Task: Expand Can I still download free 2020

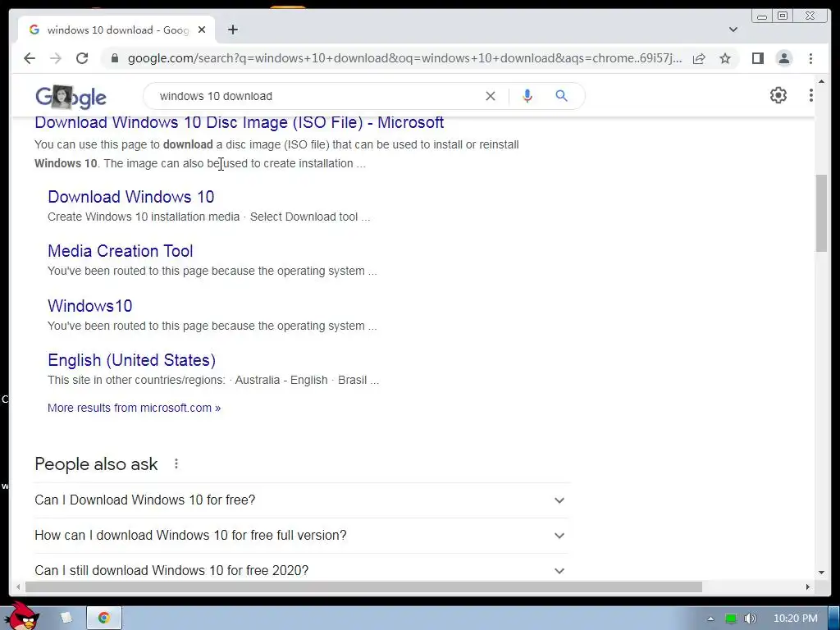Action: [302, 571]
